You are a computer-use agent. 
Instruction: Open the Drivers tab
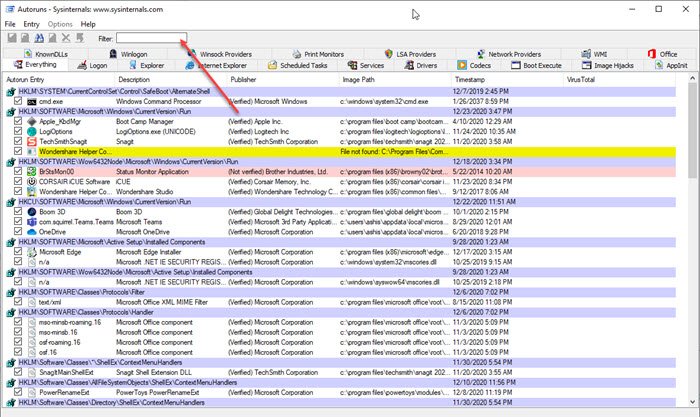(x=421, y=66)
